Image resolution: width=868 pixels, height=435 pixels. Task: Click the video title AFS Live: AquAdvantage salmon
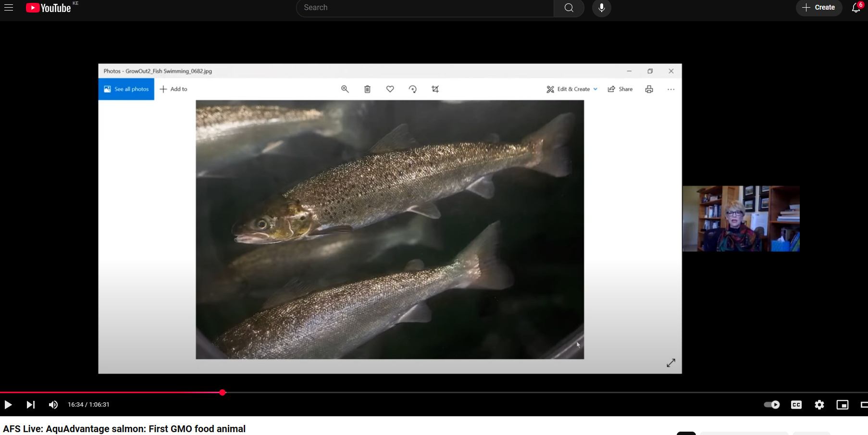[124, 429]
